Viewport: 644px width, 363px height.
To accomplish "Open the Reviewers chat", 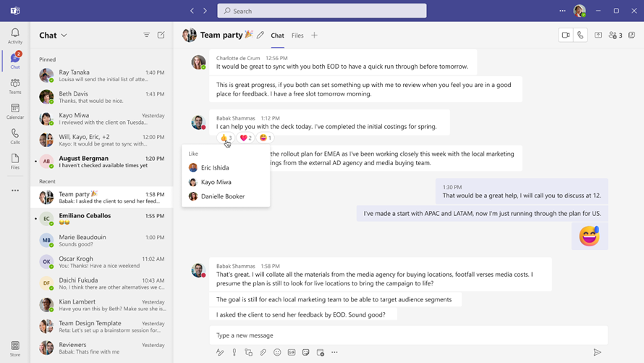I will [x=102, y=348].
